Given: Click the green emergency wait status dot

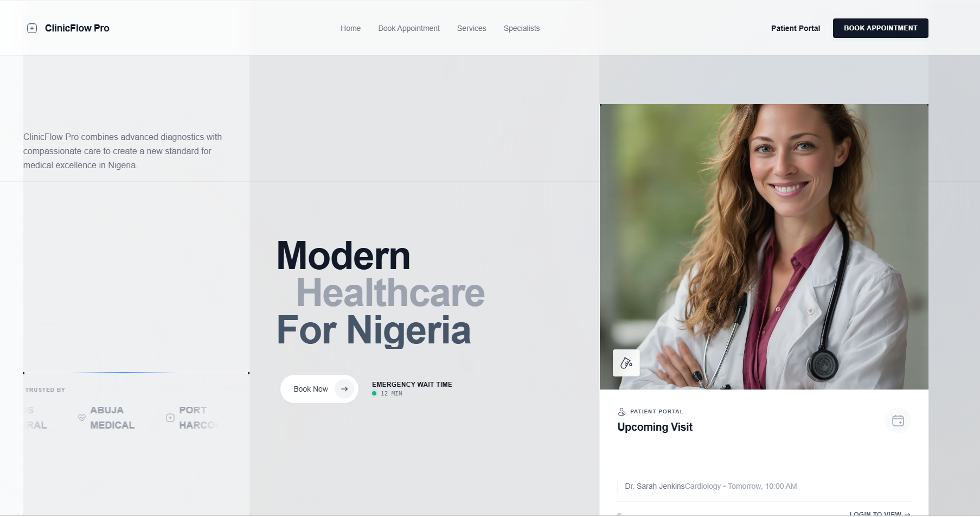Looking at the screenshot, I should coord(374,393).
